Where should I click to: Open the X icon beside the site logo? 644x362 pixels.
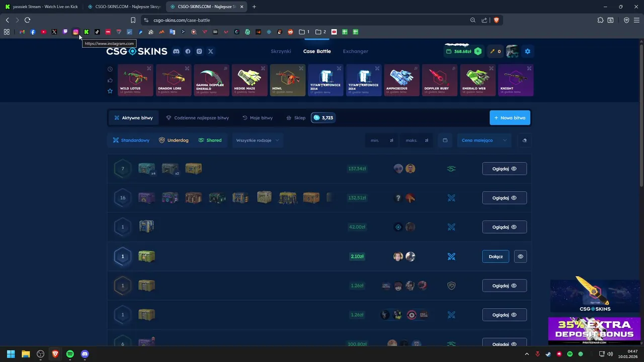pos(211,51)
